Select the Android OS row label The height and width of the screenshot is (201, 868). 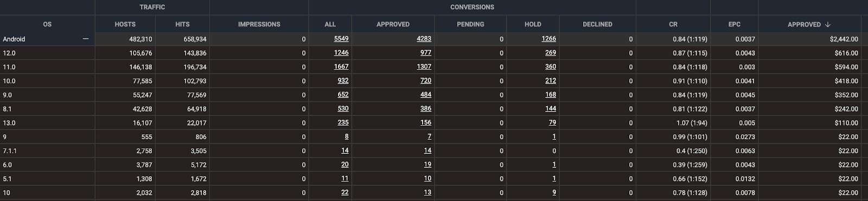(14, 39)
